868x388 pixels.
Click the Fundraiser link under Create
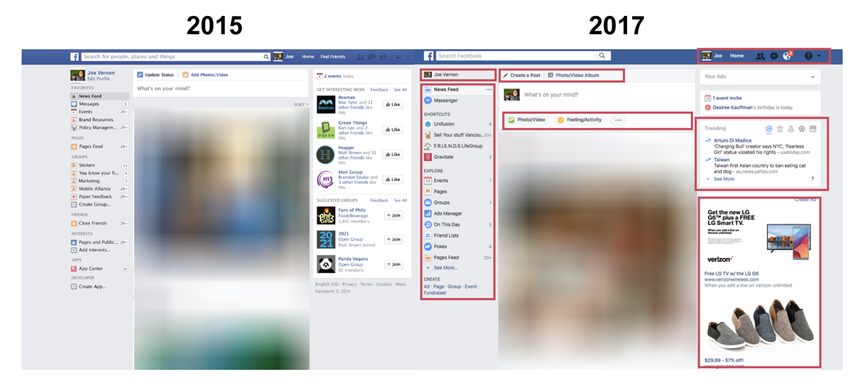click(435, 292)
